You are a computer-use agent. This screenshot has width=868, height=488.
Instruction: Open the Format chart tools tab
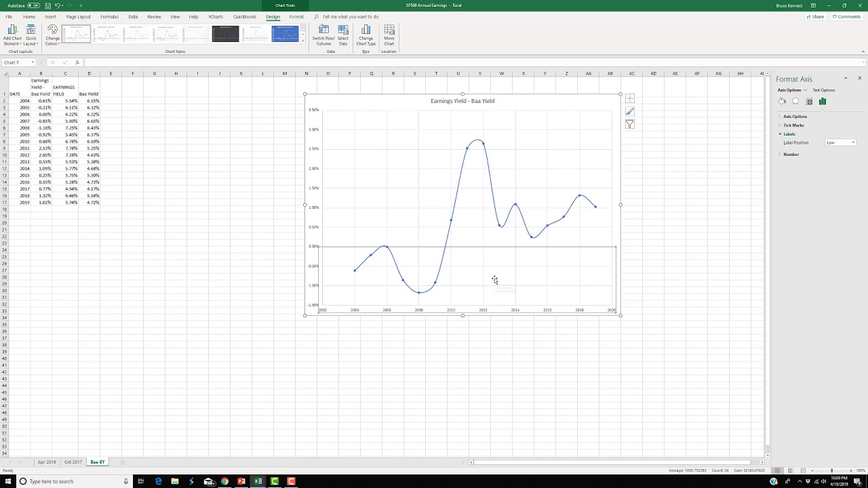[x=296, y=16]
